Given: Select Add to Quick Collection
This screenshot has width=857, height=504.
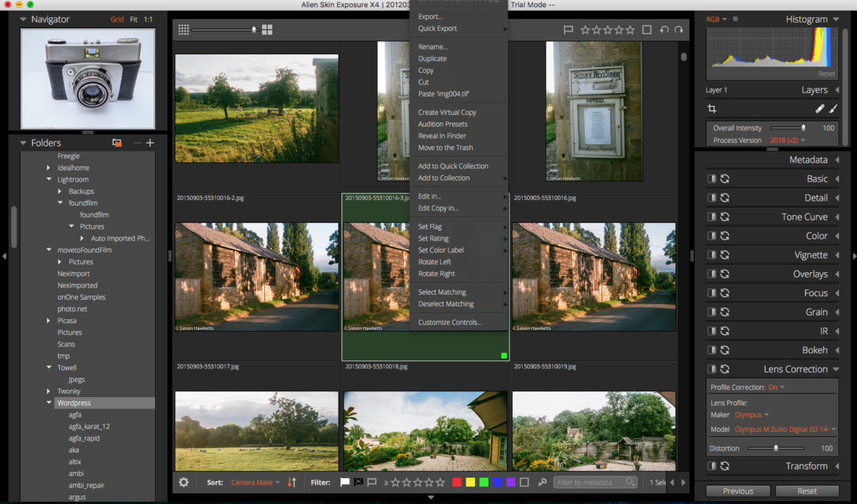Looking at the screenshot, I should (458, 166).
